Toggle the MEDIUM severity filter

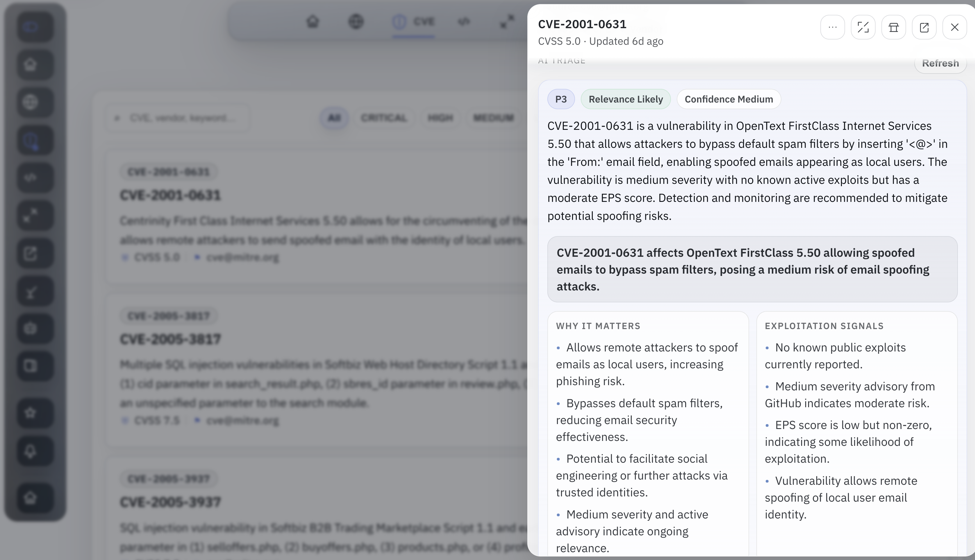pos(494,118)
